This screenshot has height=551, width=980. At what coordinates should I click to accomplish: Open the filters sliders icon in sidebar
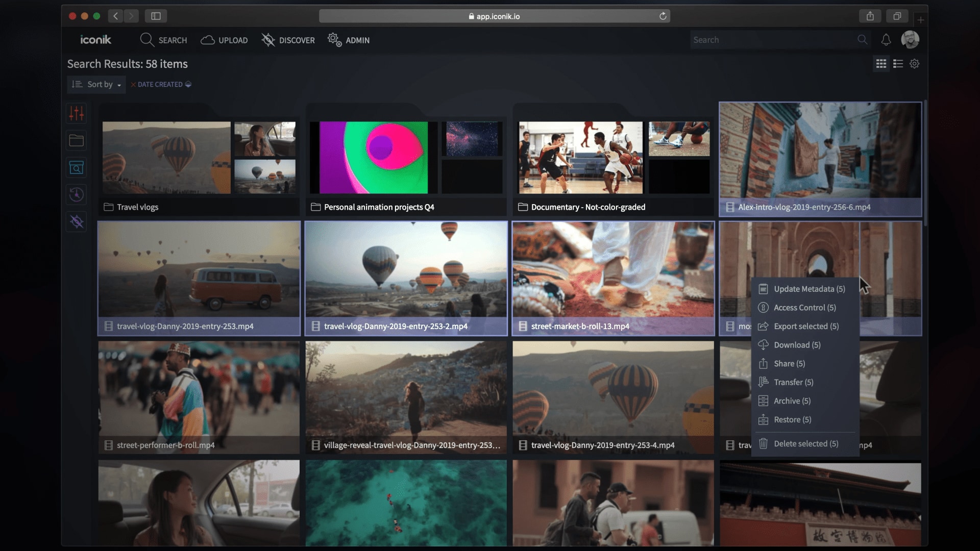(x=77, y=113)
